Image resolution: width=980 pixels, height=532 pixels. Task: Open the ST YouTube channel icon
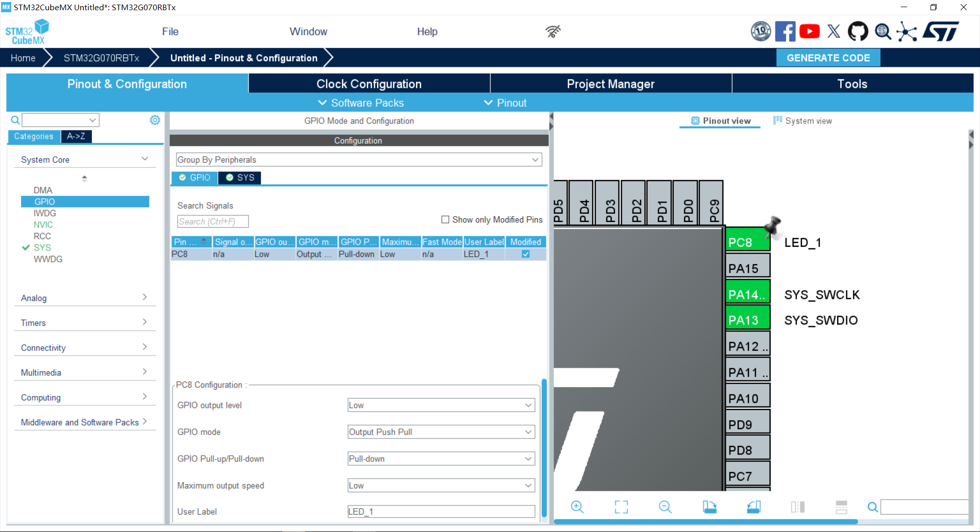[x=810, y=32]
